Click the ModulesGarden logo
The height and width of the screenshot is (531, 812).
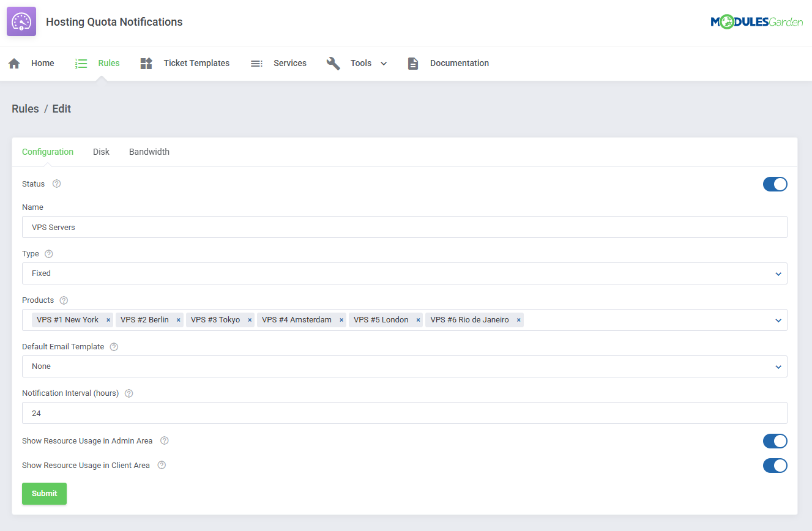pyautogui.click(x=757, y=21)
